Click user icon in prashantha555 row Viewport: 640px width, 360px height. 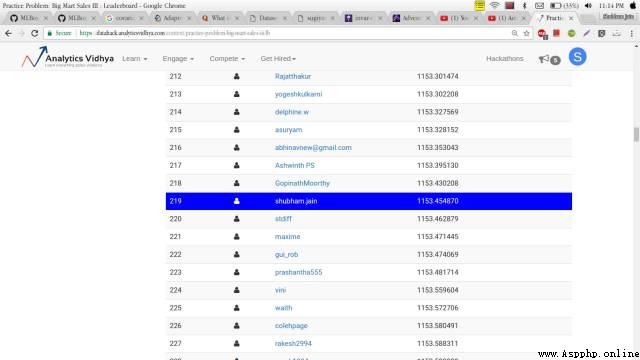[x=237, y=272]
